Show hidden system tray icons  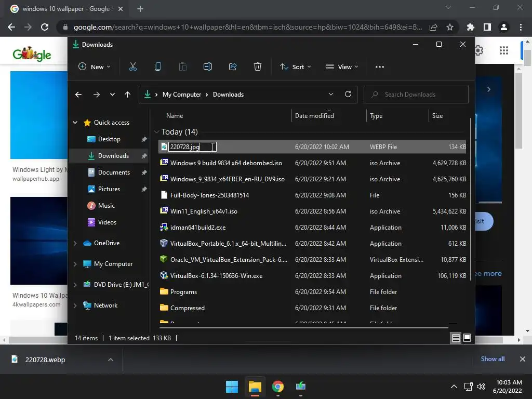tap(454, 387)
